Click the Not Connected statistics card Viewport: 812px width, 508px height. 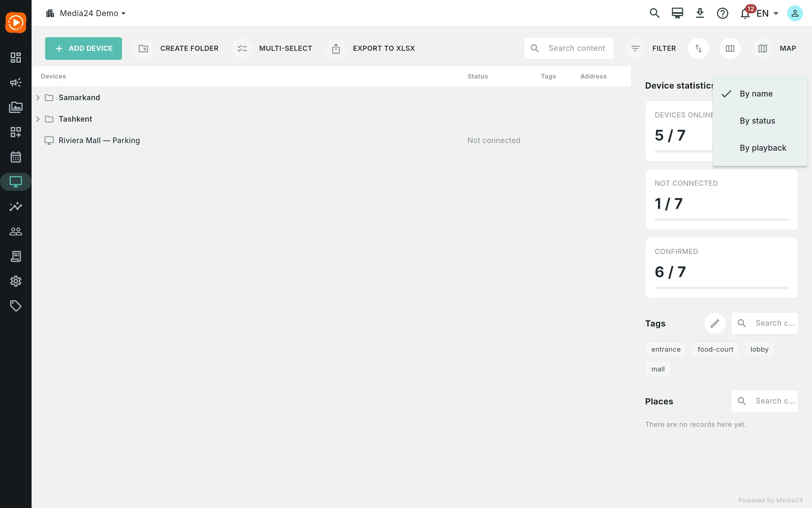pyautogui.click(x=721, y=200)
